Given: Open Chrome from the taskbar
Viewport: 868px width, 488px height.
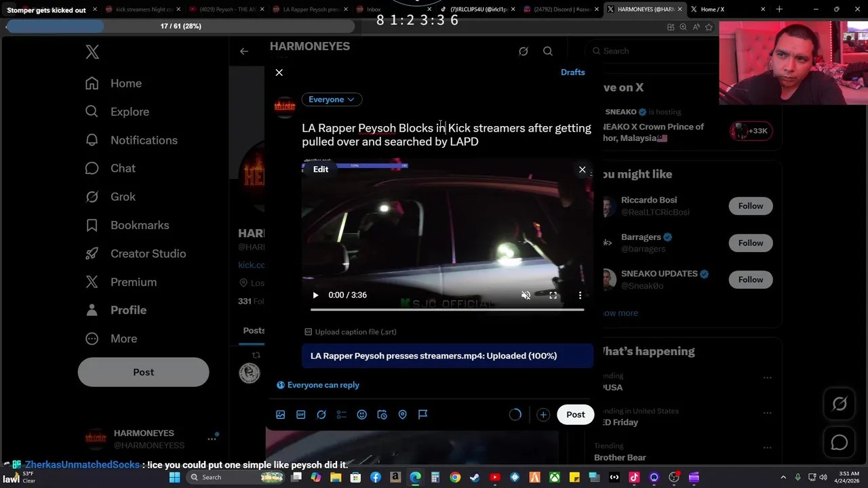Looking at the screenshot, I should pyautogui.click(x=455, y=477).
